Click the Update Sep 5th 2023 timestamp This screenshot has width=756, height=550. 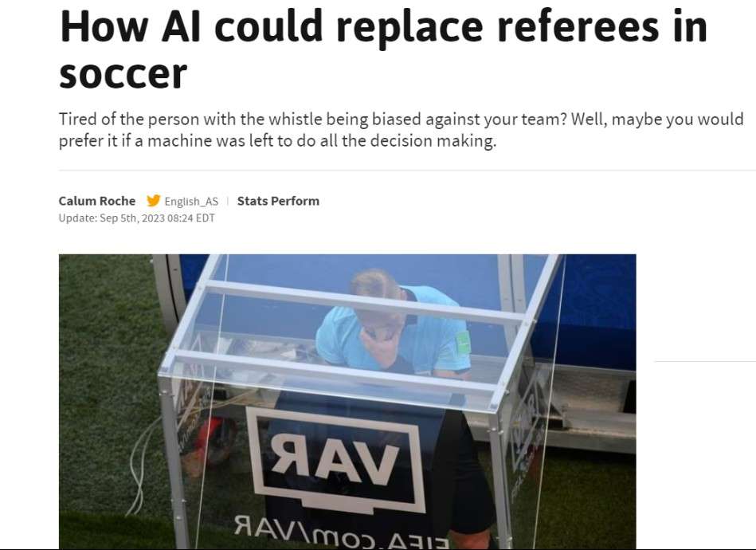coord(137,218)
